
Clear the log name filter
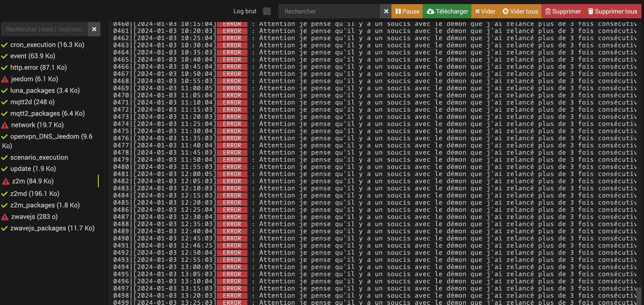(x=94, y=29)
